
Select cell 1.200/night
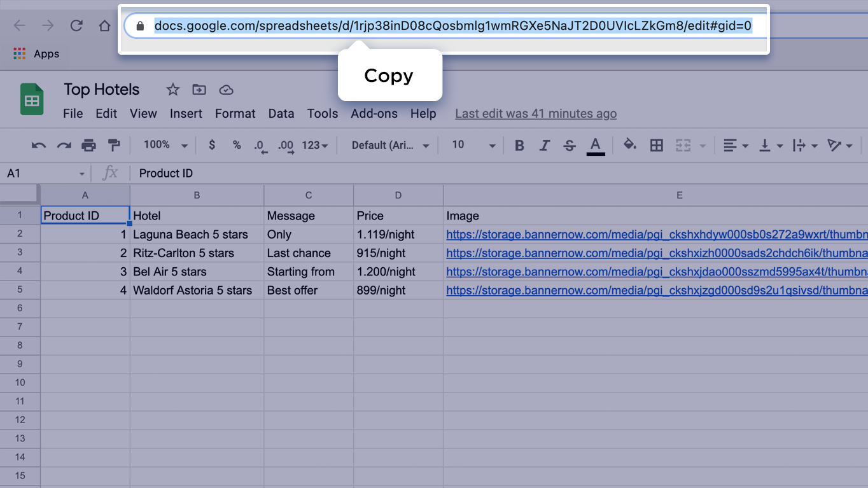pyautogui.click(x=398, y=272)
